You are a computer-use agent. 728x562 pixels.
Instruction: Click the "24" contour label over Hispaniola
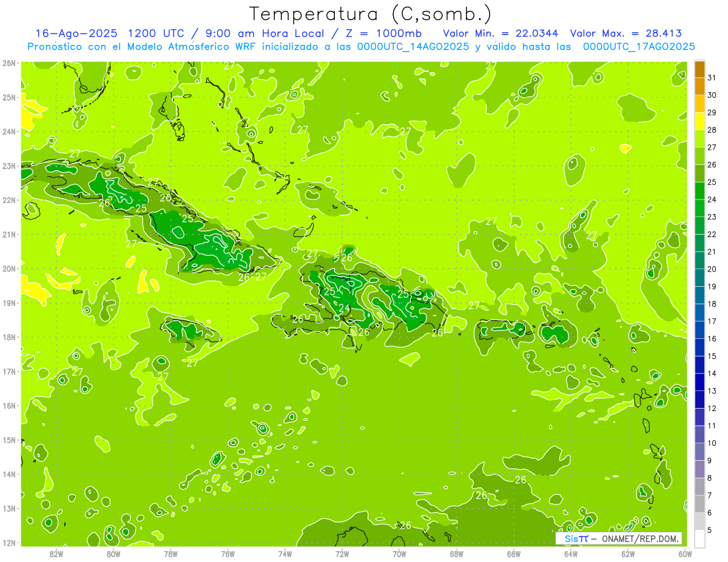coord(344,308)
